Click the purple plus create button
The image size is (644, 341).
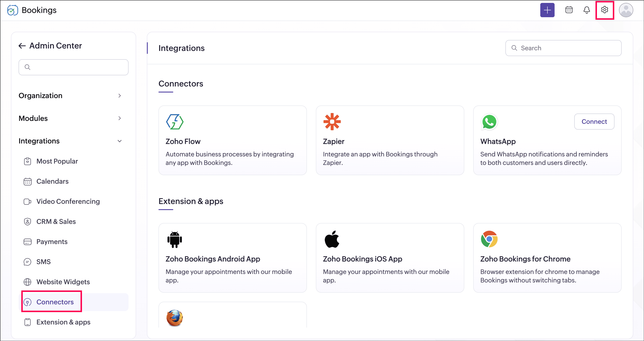coord(547,10)
